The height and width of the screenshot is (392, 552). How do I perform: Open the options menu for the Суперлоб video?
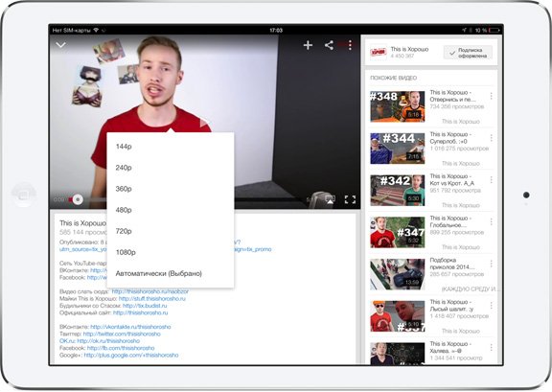(x=491, y=138)
